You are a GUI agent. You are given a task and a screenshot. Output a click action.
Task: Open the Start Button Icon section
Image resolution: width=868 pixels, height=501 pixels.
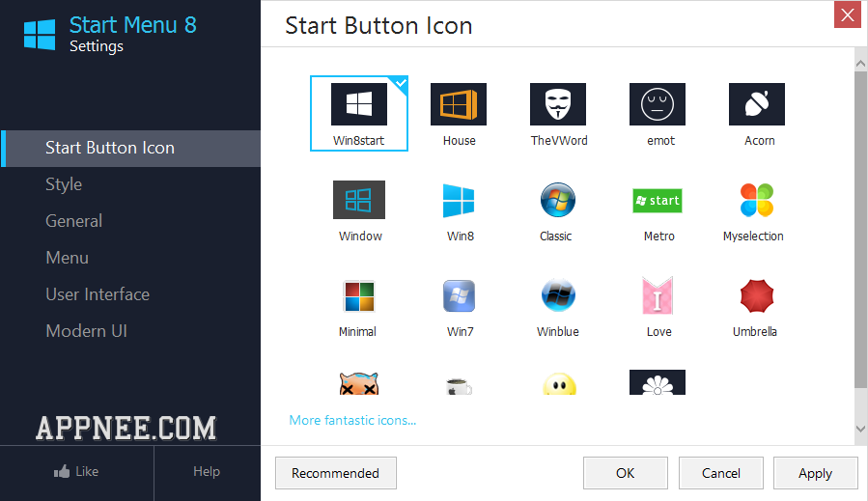(x=130, y=149)
